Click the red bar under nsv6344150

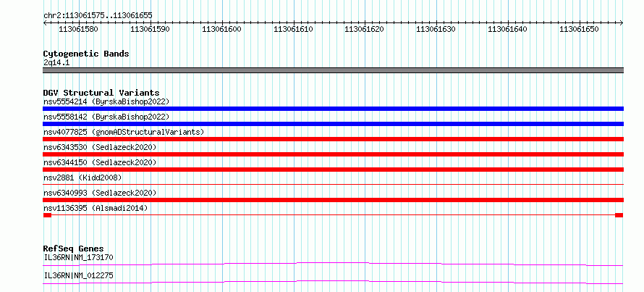coord(333,170)
